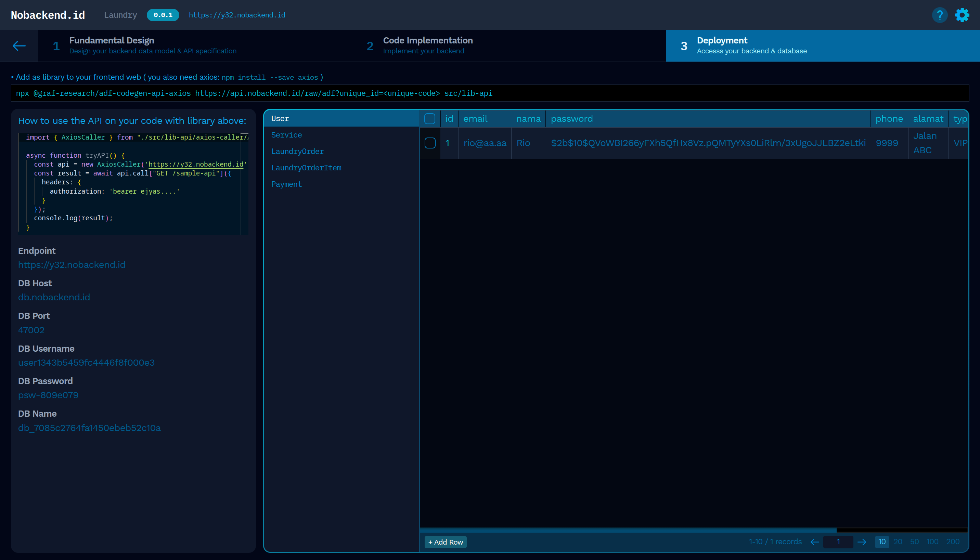Click the page number input field
This screenshot has width=980, height=560.
point(838,542)
